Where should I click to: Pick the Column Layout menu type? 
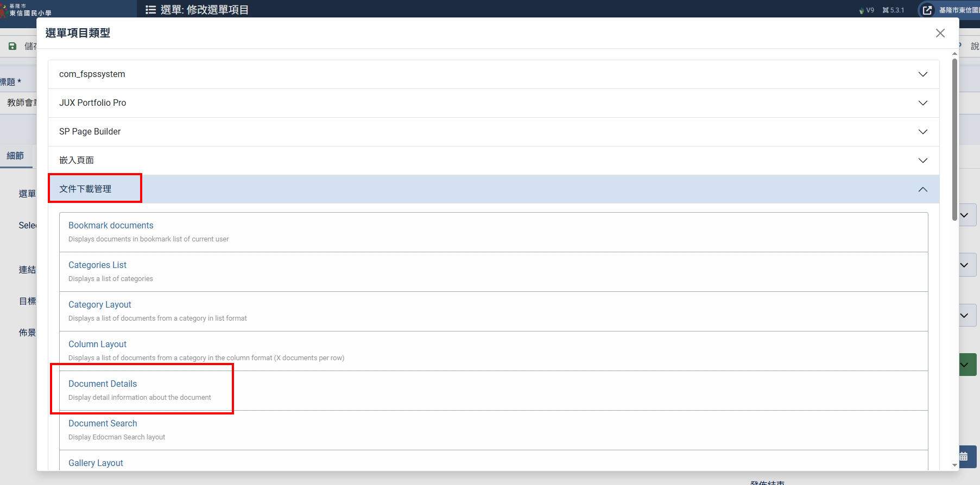[x=97, y=344]
